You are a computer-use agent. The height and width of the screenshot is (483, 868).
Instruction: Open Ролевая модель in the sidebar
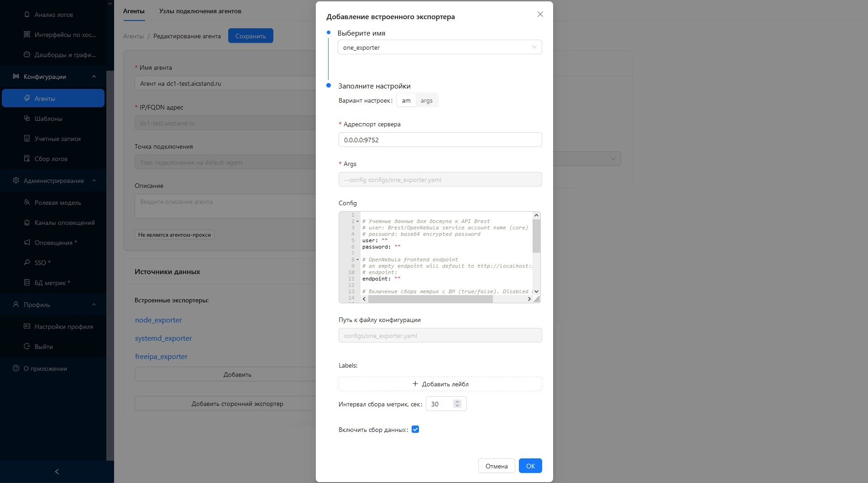coord(58,203)
